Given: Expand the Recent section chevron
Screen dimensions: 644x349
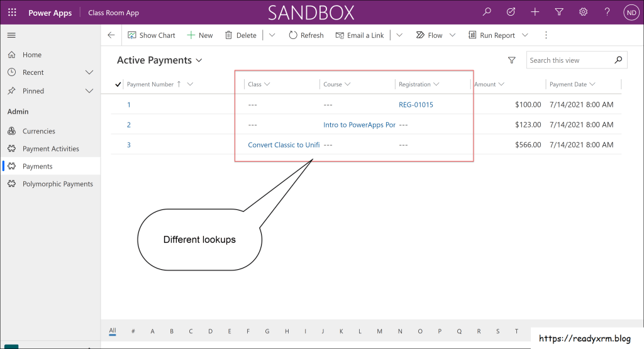Looking at the screenshot, I should 89,72.
